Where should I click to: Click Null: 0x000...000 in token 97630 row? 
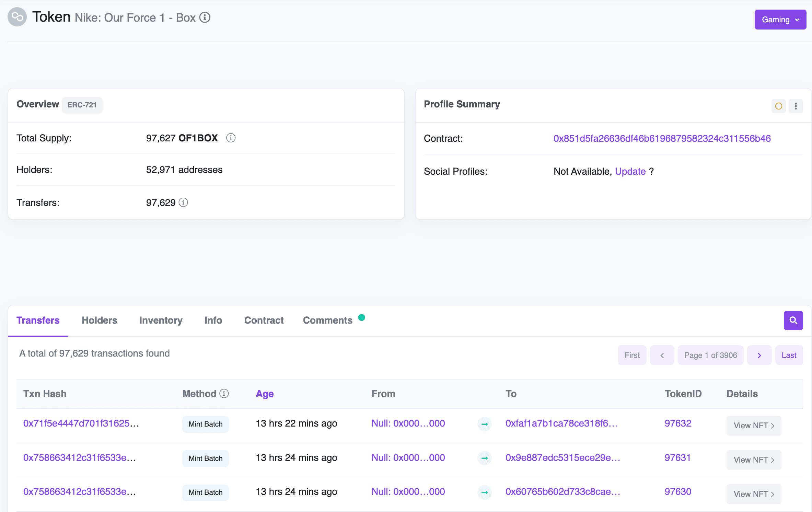coord(408,491)
